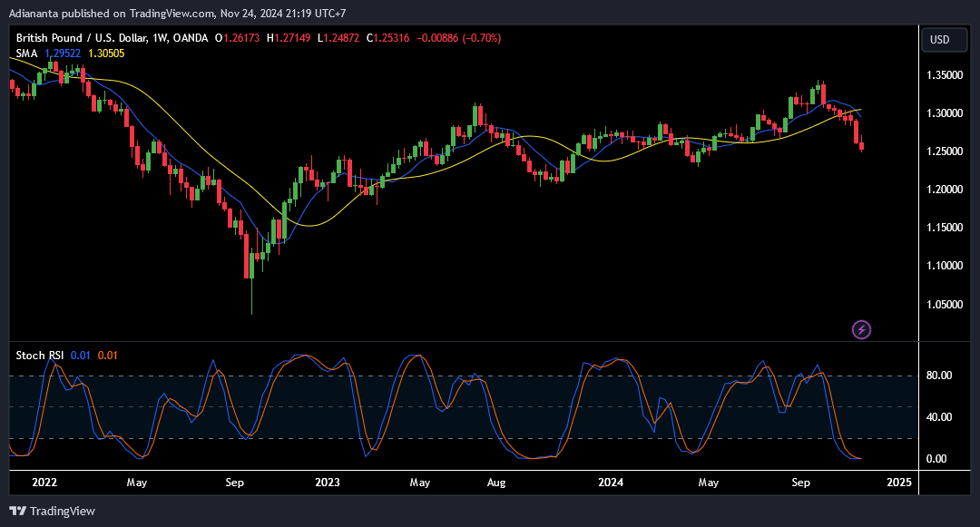This screenshot has width=980, height=527.
Task: Click the 2025 time axis label
Action: [x=898, y=482]
